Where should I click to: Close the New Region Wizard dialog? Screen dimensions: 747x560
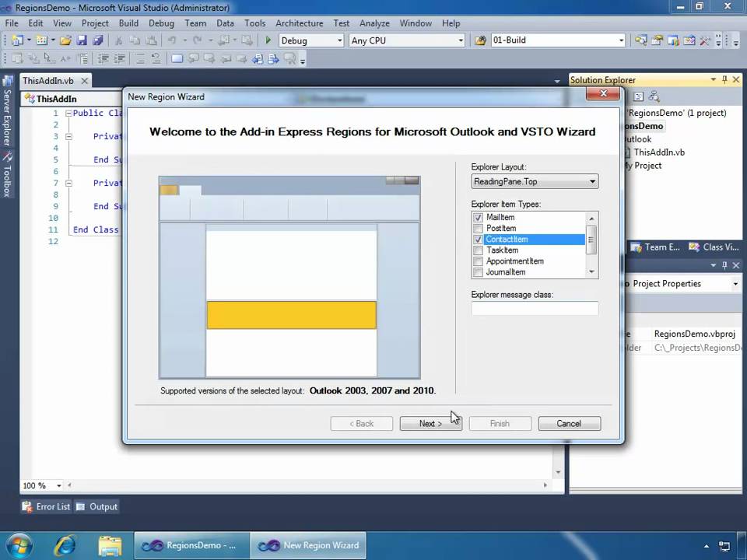pyautogui.click(x=602, y=93)
